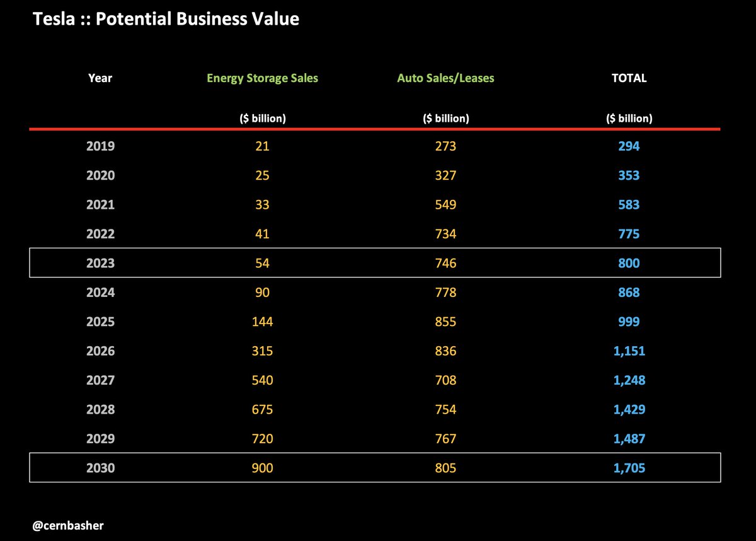756x541 pixels.
Task: Select the total value 999 for 2025
Action: click(629, 322)
